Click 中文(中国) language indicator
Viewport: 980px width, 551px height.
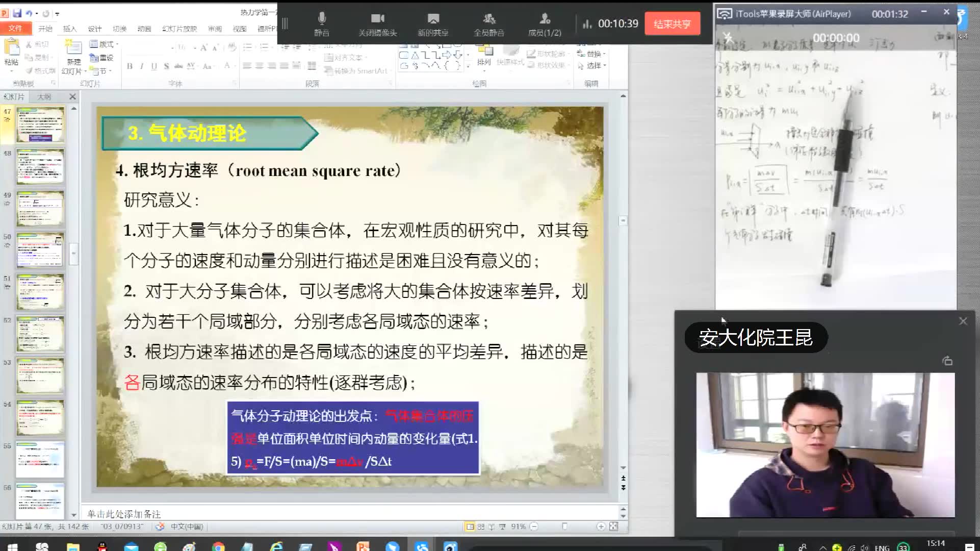point(186,527)
